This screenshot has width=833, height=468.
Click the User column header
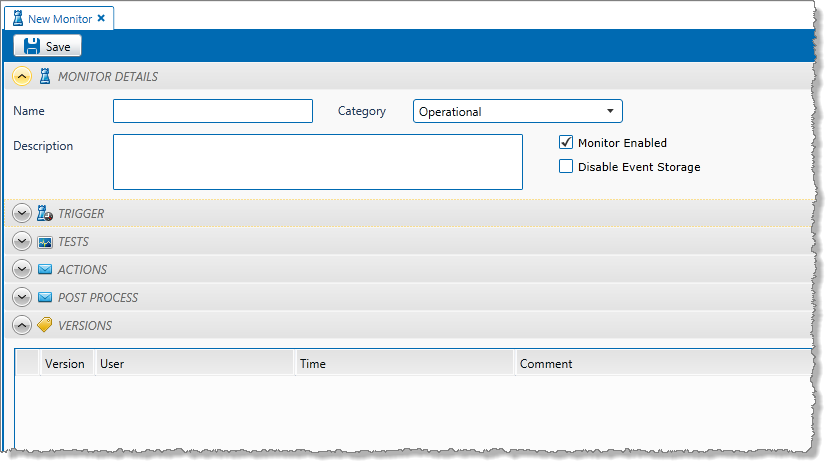[194, 364]
